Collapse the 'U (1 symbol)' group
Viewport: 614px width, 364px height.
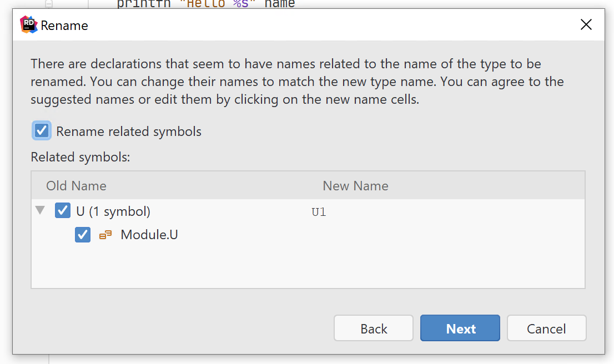point(39,210)
